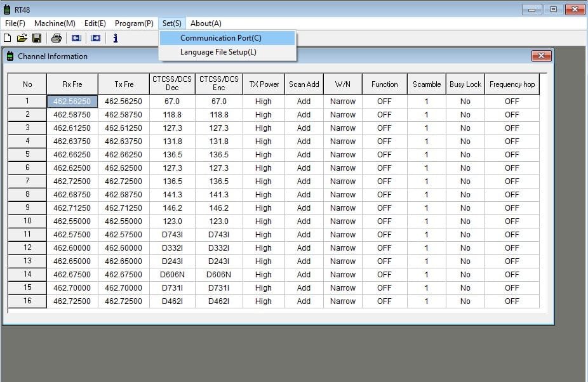Open the Machine(M) menu
The width and height of the screenshot is (588, 382).
(x=55, y=23)
